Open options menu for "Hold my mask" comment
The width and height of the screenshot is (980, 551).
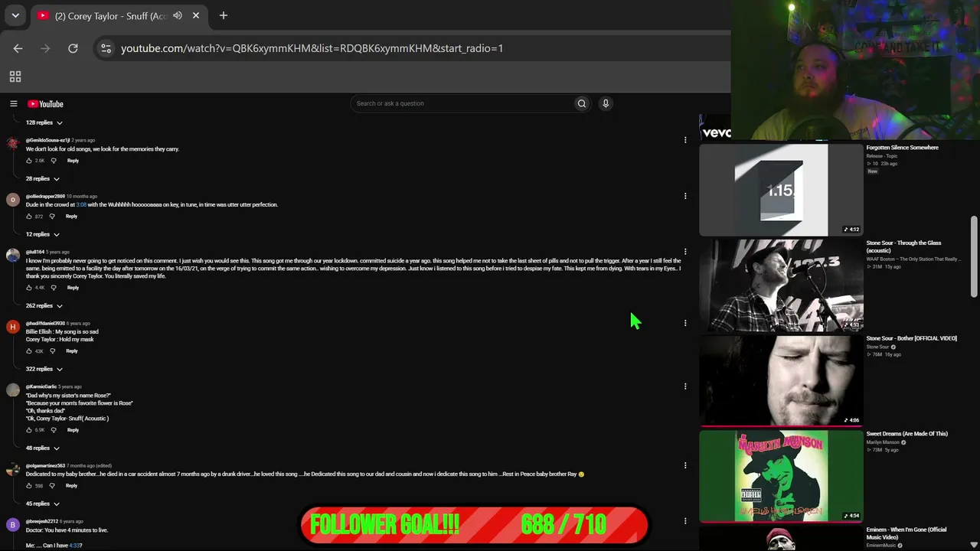coord(685,323)
